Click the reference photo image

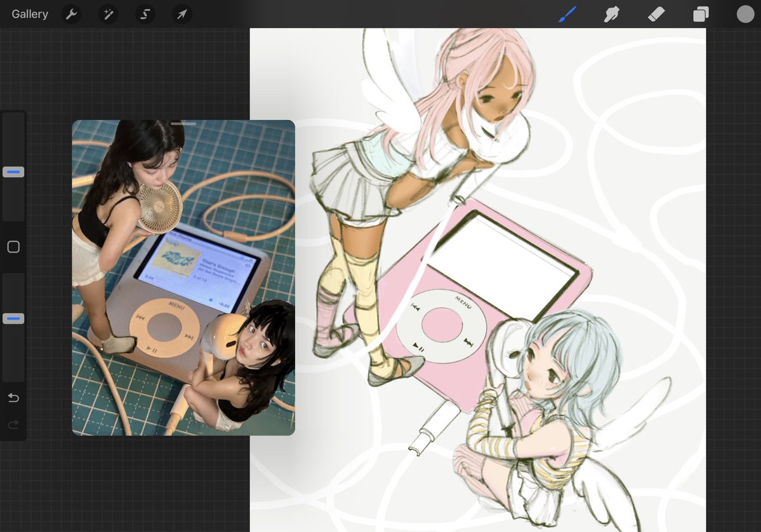click(x=183, y=277)
